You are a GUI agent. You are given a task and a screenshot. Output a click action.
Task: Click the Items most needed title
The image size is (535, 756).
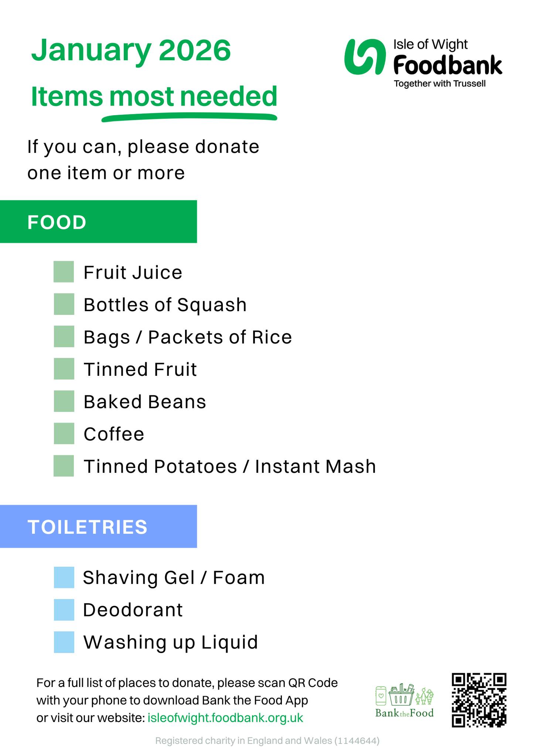(154, 97)
